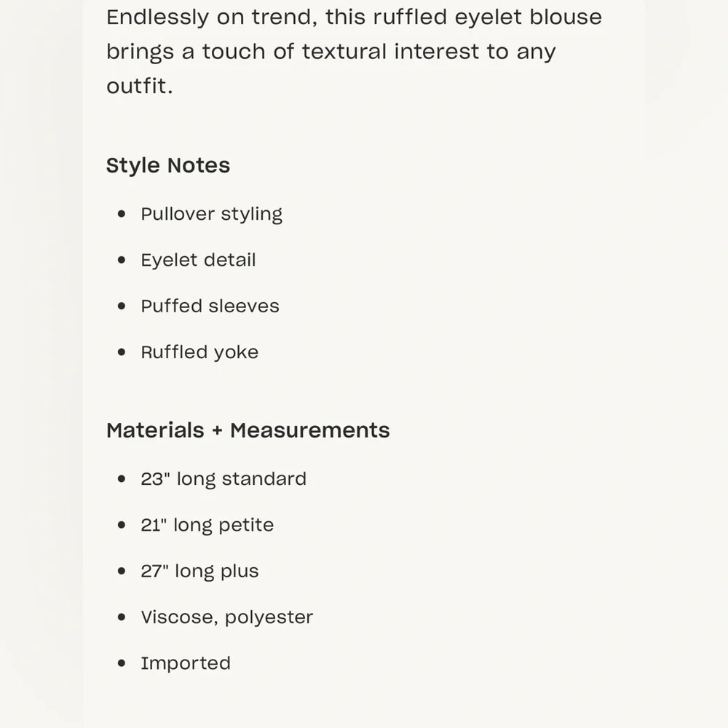Viewport: 728px width, 728px height.
Task: Select the Pullover styling list item
Action: click(x=211, y=215)
